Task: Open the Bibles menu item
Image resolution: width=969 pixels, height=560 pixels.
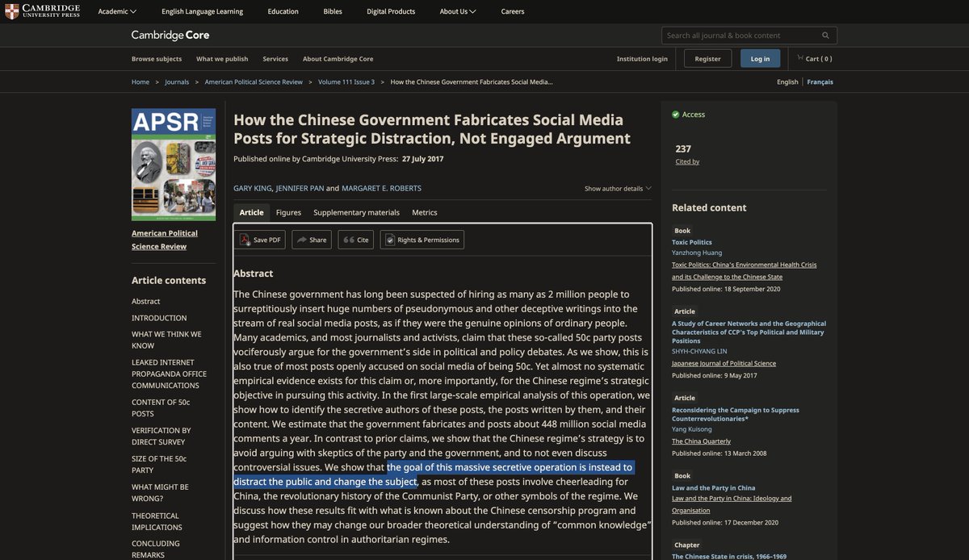Action: click(333, 11)
